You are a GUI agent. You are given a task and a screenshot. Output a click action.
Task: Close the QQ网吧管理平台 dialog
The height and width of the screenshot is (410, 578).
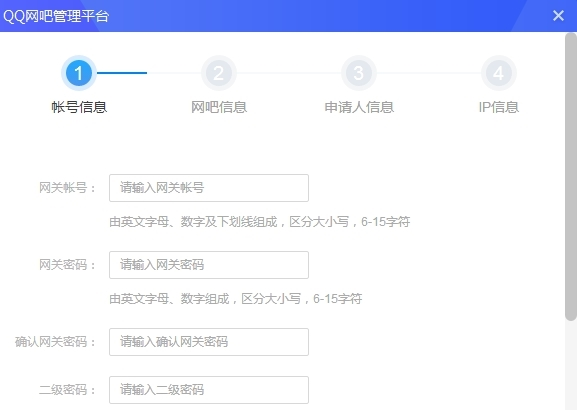tap(558, 15)
